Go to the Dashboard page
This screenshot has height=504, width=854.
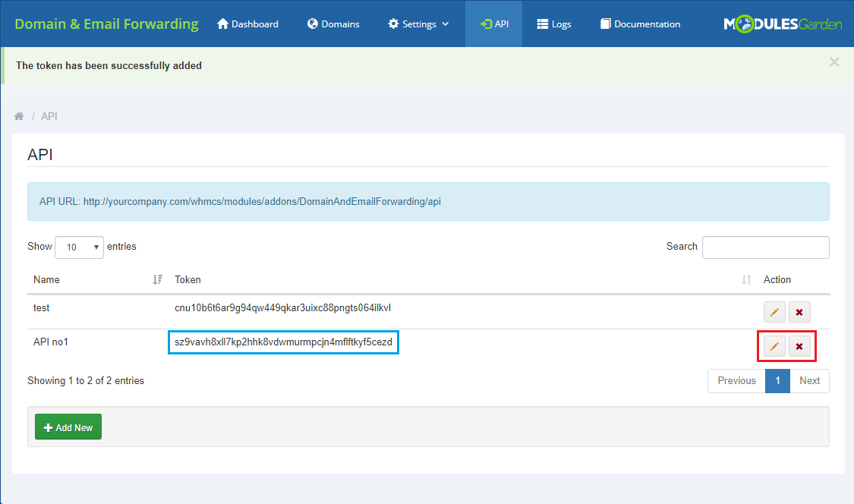tap(247, 24)
